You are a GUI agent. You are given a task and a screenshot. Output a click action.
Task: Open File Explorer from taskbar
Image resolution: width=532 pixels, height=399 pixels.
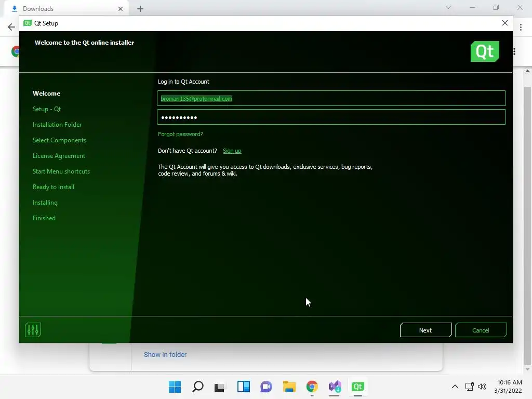click(289, 387)
